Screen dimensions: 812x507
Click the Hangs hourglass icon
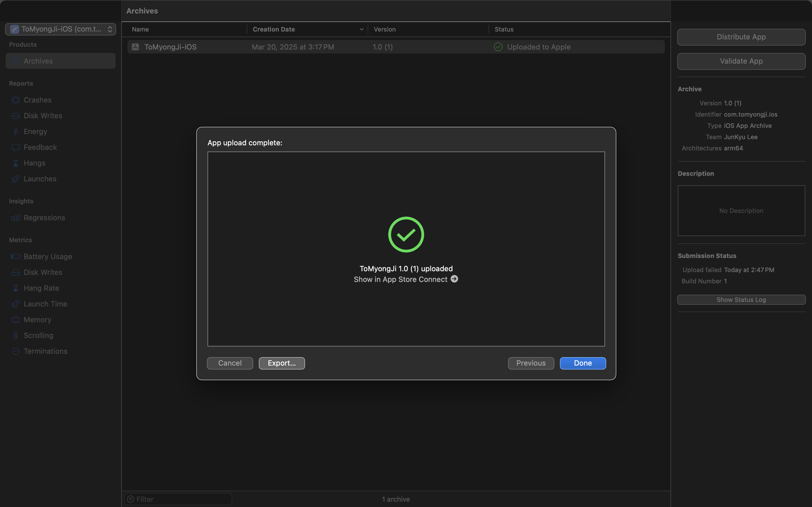pyautogui.click(x=16, y=163)
